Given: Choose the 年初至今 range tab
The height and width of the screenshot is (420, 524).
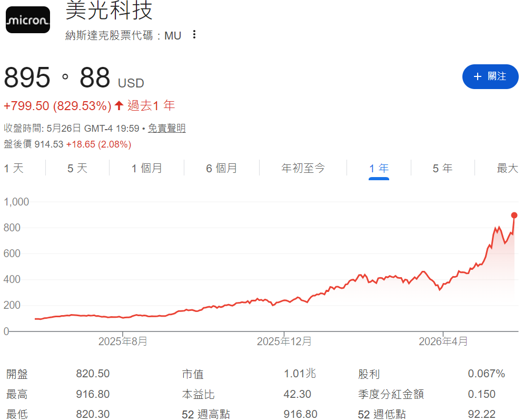Looking at the screenshot, I should click(x=303, y=168).
